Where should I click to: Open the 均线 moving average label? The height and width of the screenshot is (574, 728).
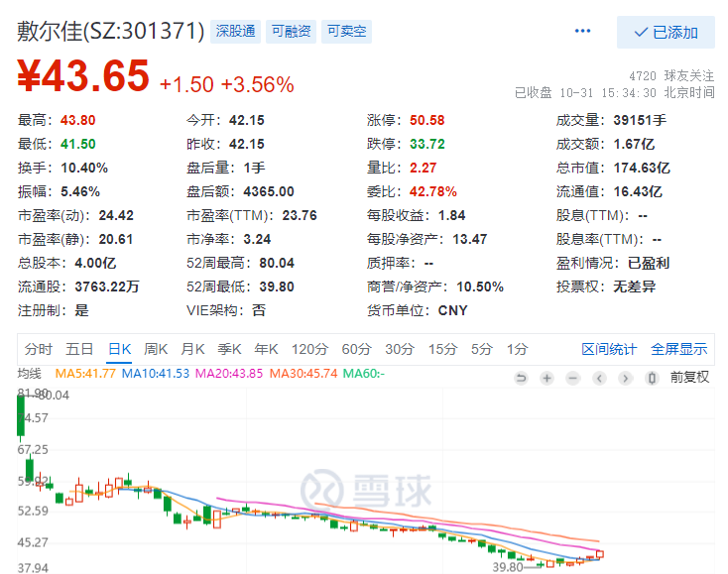[29, 373]
